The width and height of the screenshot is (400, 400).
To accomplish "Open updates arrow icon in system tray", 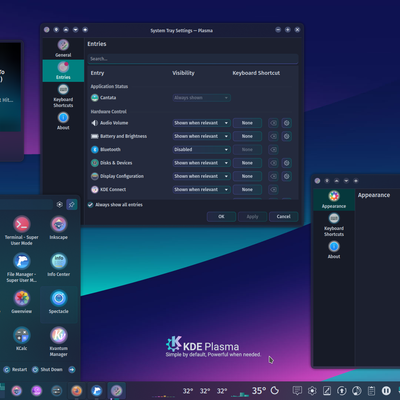I will pyautogui.click(x=342, y=390).
